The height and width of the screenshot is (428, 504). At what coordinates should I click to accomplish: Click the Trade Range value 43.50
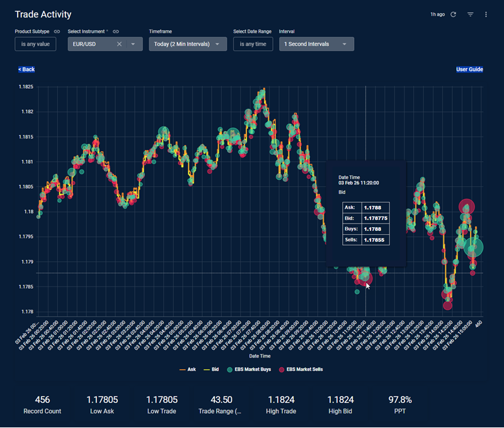[x=222, y=400]
